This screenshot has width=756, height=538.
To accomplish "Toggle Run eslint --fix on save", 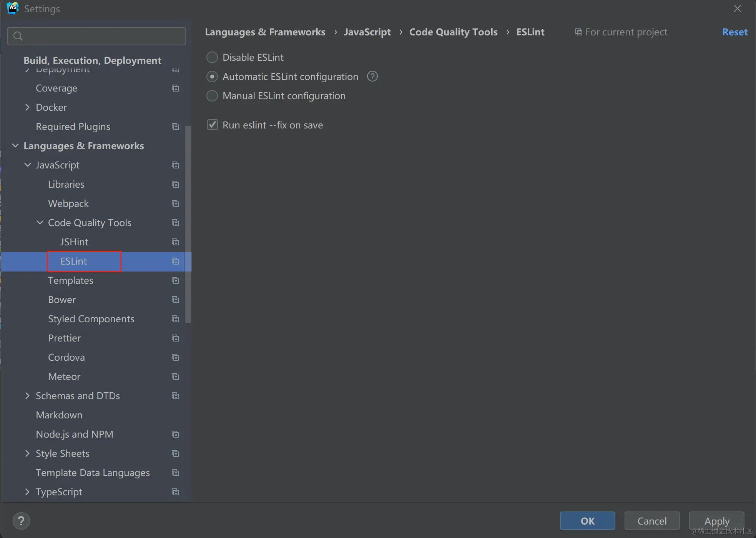I will [213, 125].
